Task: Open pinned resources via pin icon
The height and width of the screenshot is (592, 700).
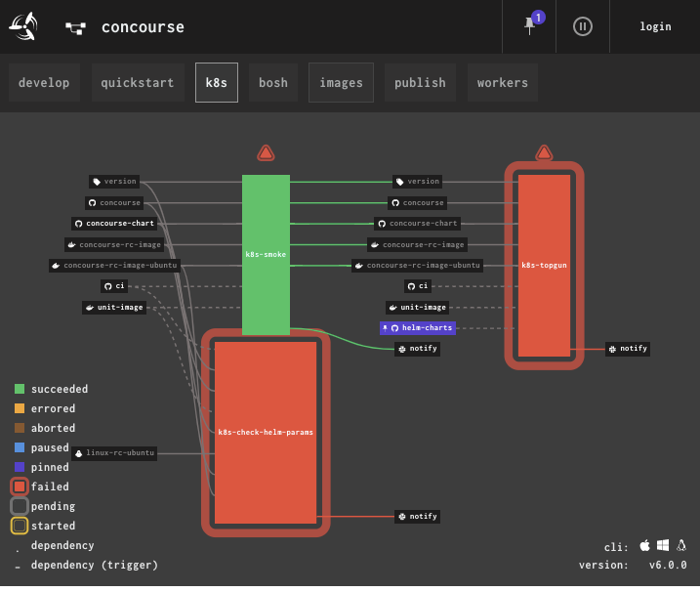Action: click(529, 25)
